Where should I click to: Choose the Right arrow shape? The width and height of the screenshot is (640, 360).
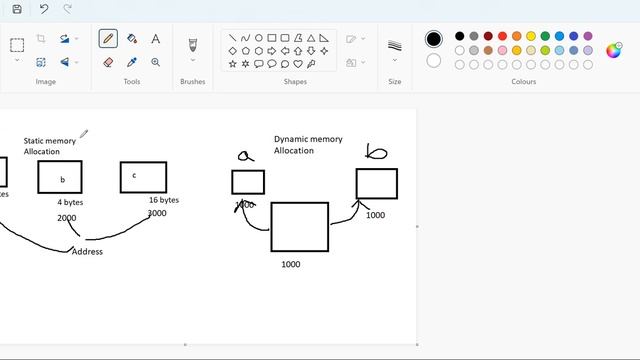(272, 51)
